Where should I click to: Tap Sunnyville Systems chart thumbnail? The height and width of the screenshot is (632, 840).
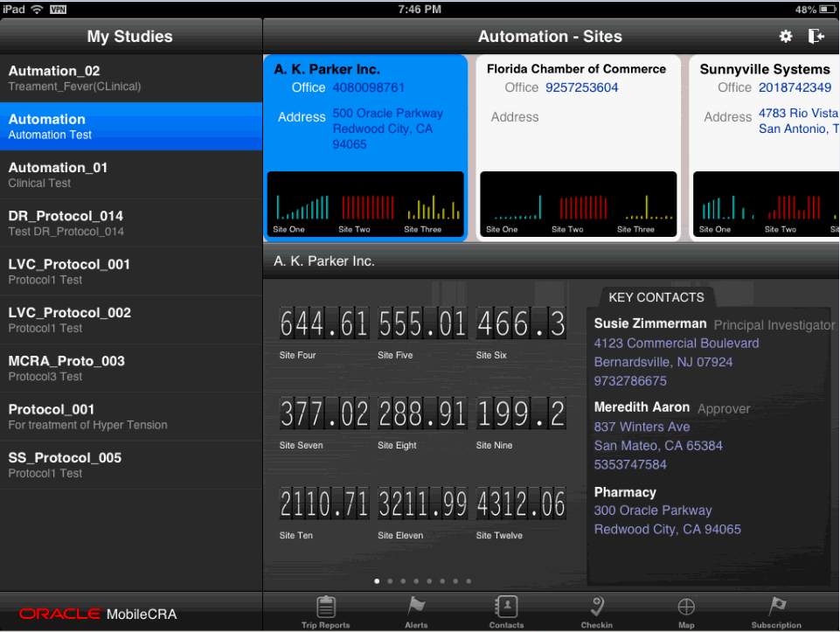(766, 204)
